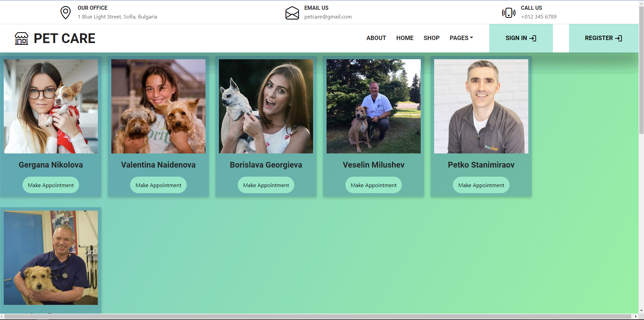Open Petko Stanimiraov's portrait photo

point(481,106)
